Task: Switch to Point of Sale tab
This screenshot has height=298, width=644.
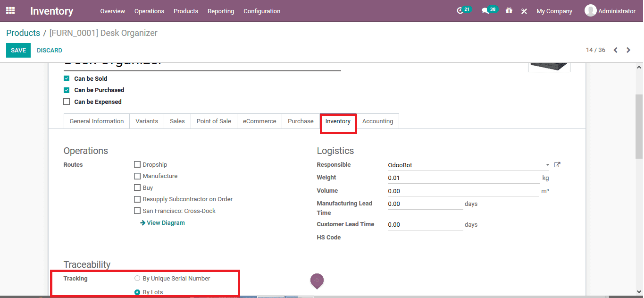Action: coord(214,121)
